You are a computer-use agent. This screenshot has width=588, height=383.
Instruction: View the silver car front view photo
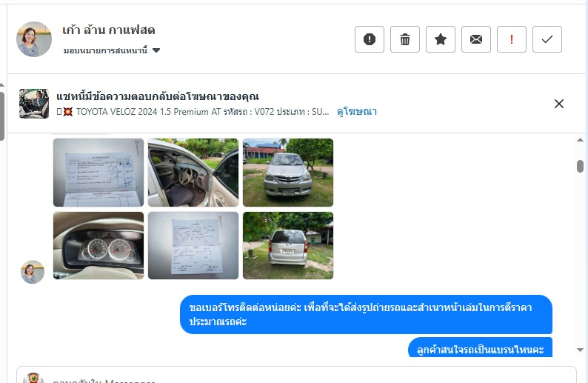(288, 173)
